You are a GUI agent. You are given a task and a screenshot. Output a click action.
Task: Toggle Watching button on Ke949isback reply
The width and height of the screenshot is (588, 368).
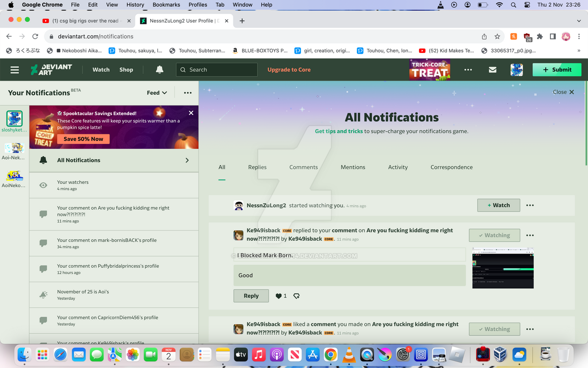(494, 235)
